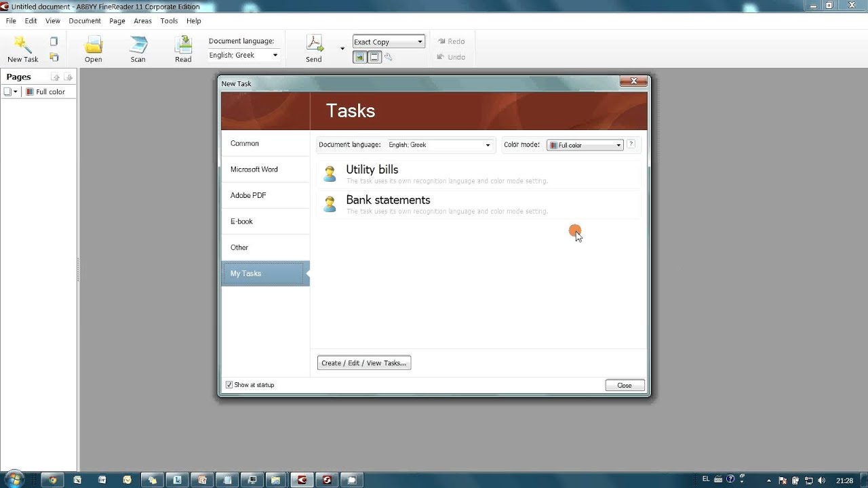Toggle the keep headers and footers icon
Image resolution: width=868 pixels, height=488 pixels.
374,58
